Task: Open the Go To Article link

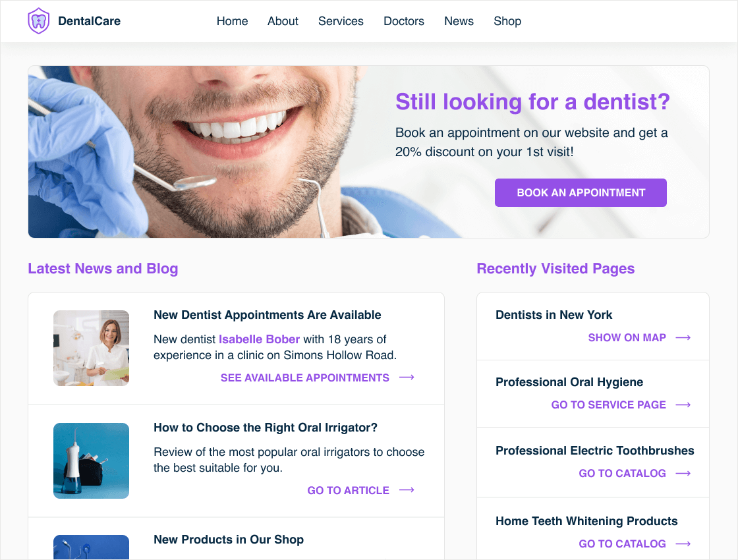Action: [349, 491]
